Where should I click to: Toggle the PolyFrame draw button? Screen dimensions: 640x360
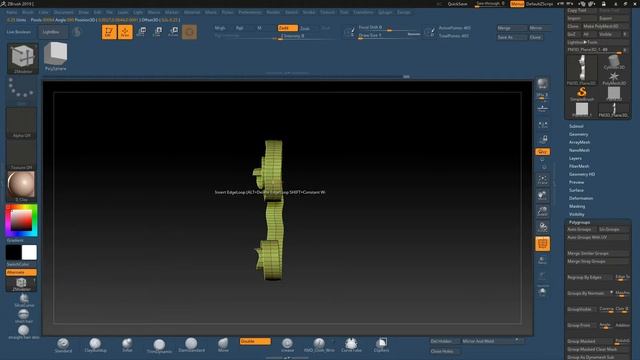[x=542, y=244]
